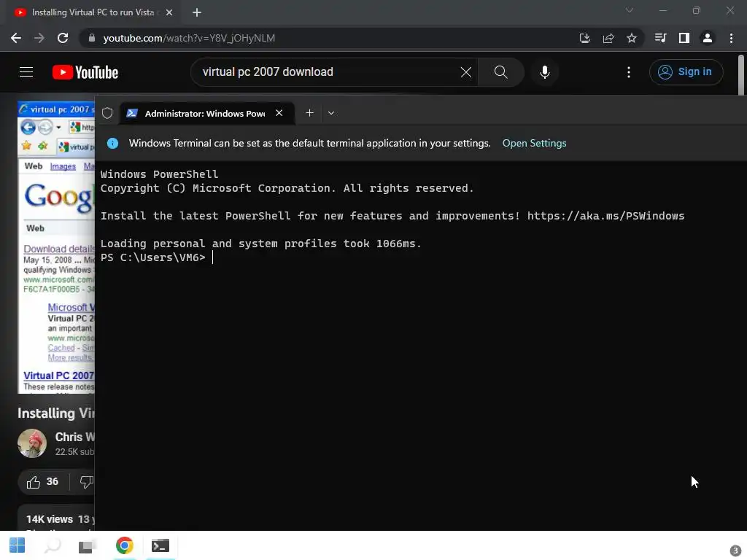Viewport: 747px width, 560px height.
Task: Open taskbar search
Action: [x=53, y=545]
